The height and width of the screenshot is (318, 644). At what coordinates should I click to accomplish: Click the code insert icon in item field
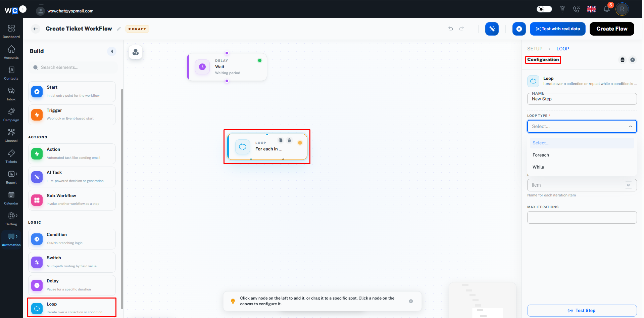pos(629,185)
